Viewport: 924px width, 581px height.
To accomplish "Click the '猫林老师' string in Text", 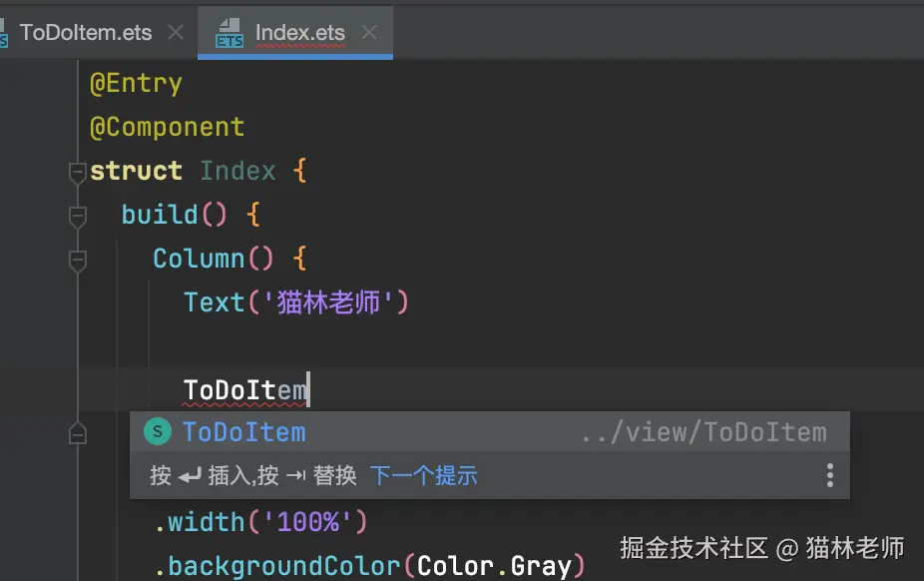I will (x=328, y=302).
